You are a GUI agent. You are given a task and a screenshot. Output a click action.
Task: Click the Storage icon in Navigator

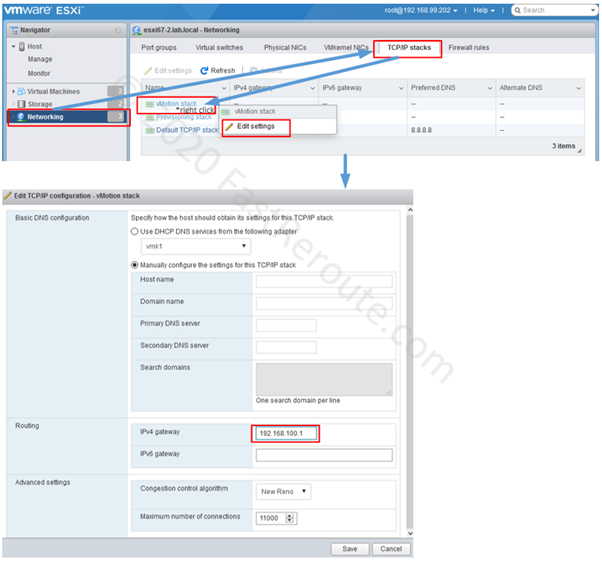point(22,104)
